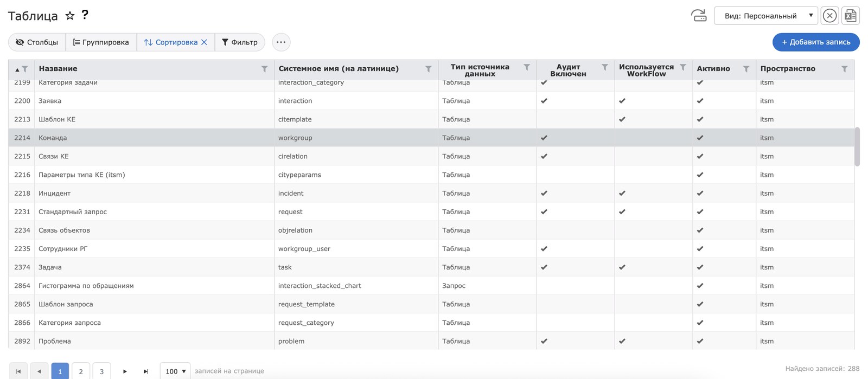
Task: Open help via the question mark icon
Action: 85,15
